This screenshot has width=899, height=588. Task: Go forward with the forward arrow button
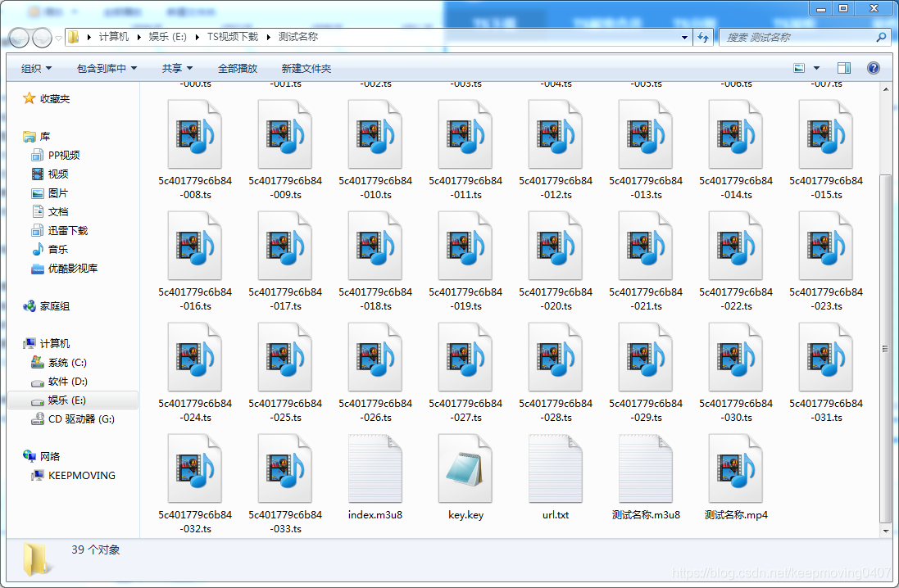pos(42,38)
